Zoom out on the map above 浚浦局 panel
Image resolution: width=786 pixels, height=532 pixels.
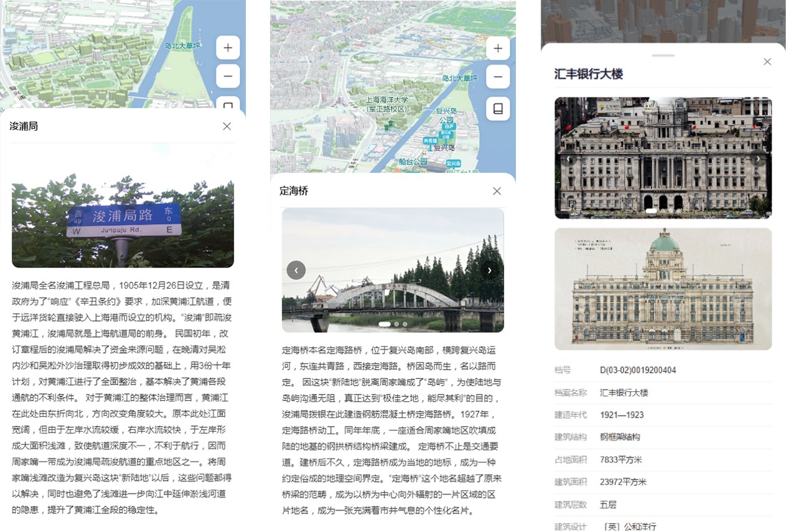(x=228, y=77)
